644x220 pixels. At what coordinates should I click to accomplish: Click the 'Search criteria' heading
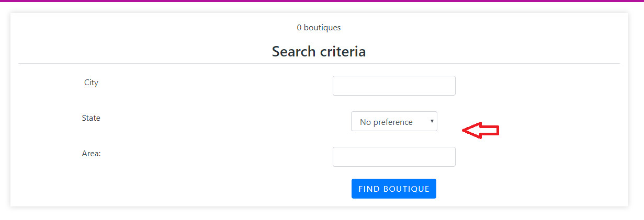[x=319, y=51]
